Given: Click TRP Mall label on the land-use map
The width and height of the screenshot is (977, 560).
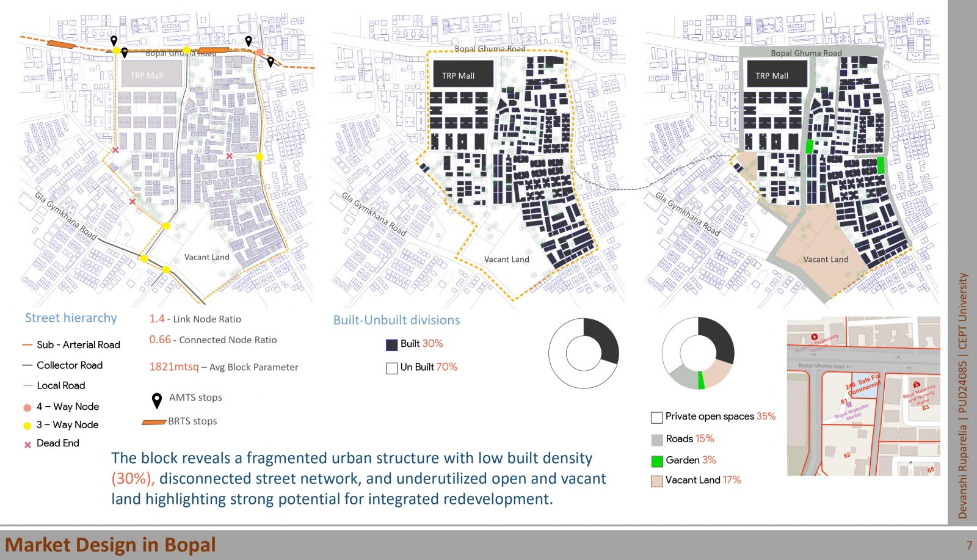Looking at the screenshot, I should tap(772, 76).
